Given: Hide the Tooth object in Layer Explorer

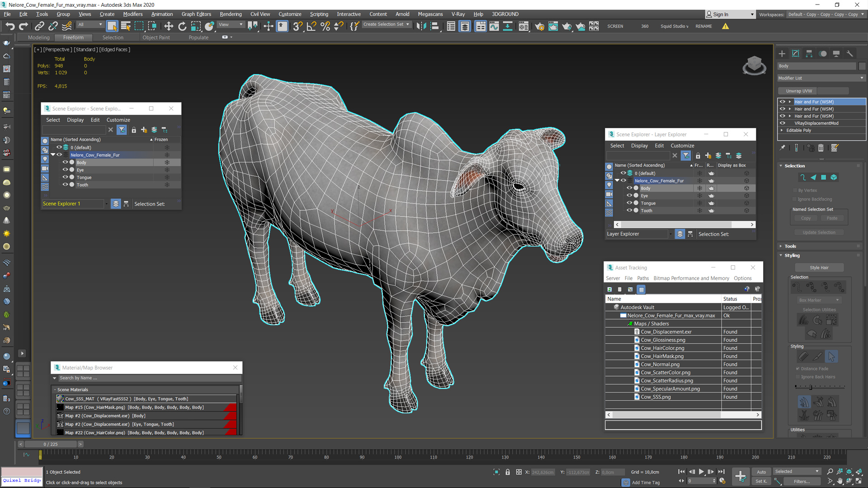Looking at the screenshot, I should 629,210.
